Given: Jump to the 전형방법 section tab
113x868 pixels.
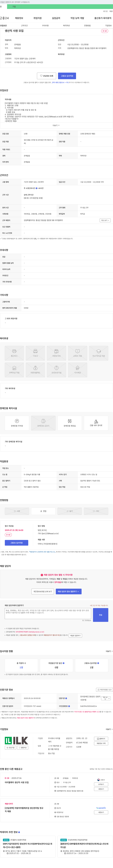Looking at the screenshot, I should (x=87, y=26).
